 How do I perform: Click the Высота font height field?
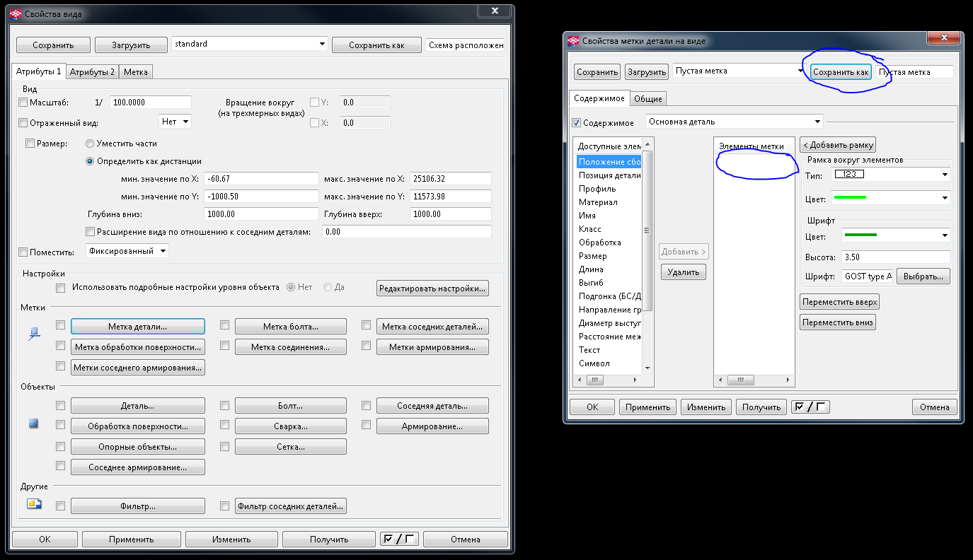pyautogui.click(x=895, y=257)
